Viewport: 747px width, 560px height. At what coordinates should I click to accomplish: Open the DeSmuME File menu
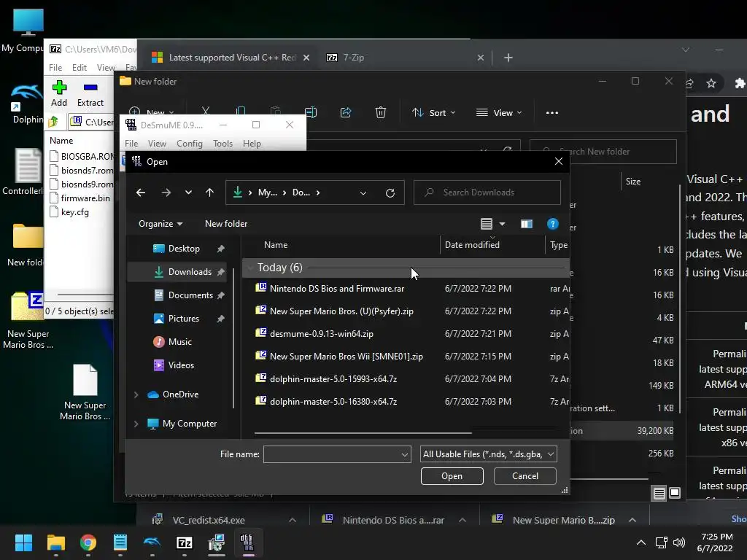(x=131, y=144)
